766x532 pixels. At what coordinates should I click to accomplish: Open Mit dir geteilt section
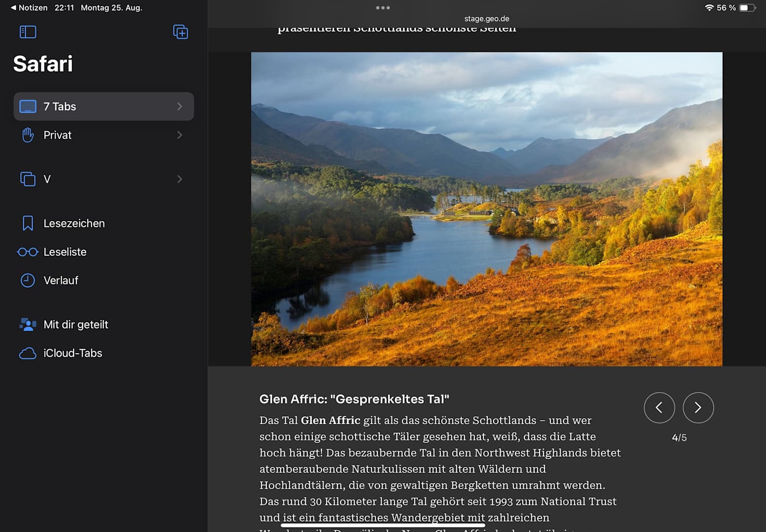76,325
